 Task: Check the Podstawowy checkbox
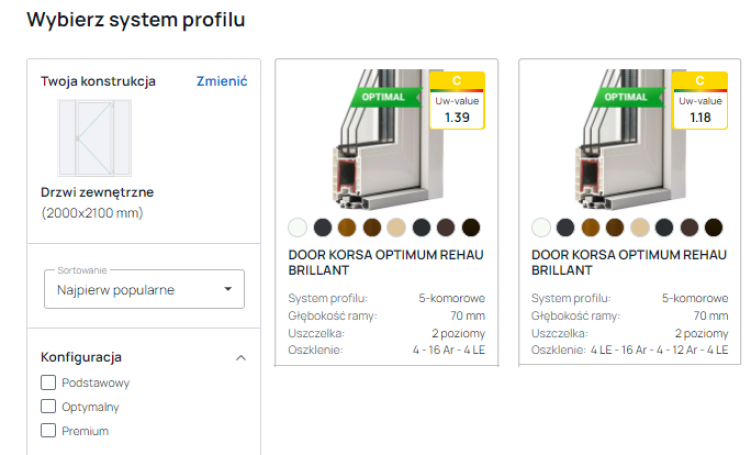coord(48,382)
